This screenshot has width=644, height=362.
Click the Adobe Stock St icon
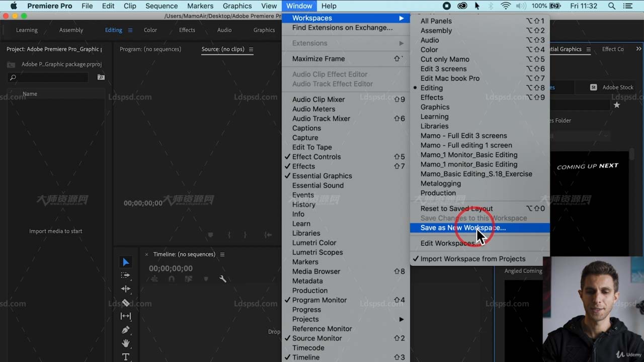click(x=594, y=87)
